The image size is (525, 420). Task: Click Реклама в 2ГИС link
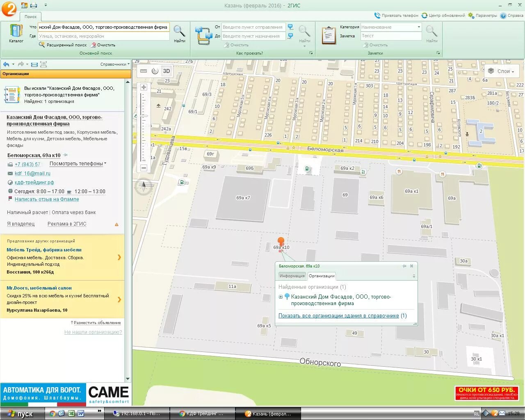(x=67, y=224)
